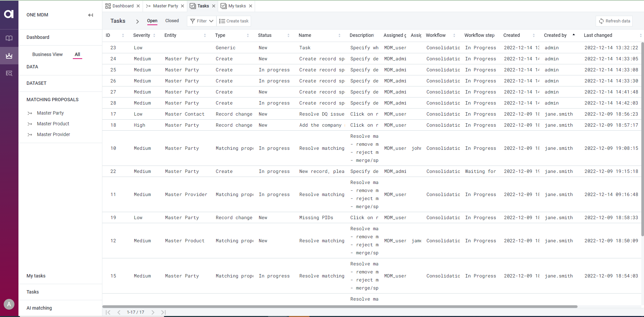
Task: Show Closed tasks
Action: pyautogui.click(x=172, y=21)
